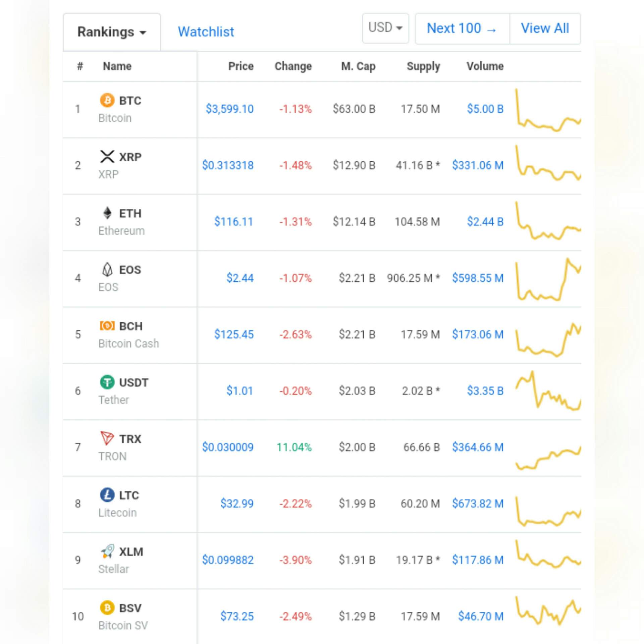Click the Bitcoin Cash logo icon
Screen dimensions: 644x644
[107, 326]
